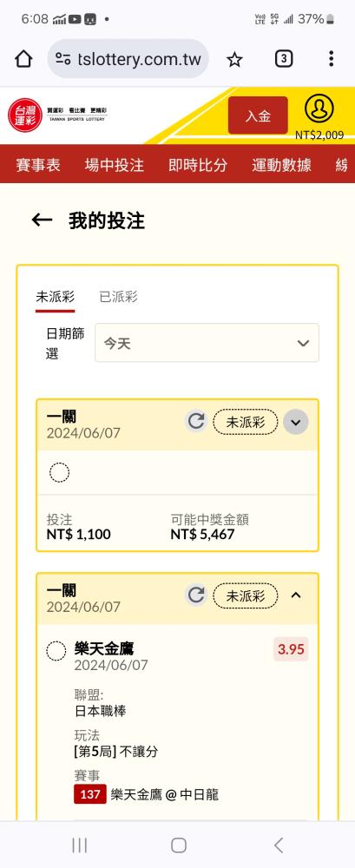The height and width of the screenshot is (868, 355).
Task: Open the user account profile icon
Action: click(319, 108)
